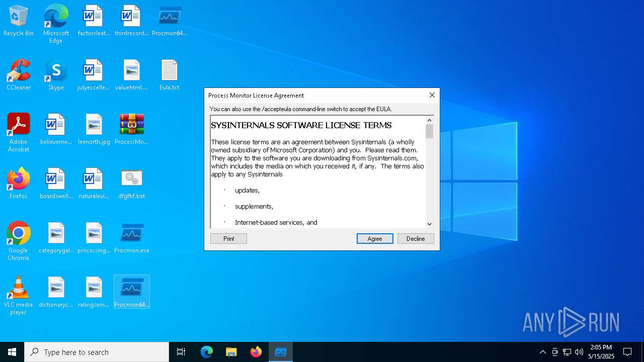The width and height of the screenshot is (644, 362).
Task: Select the Procmon64 icon next to ratingsam
Action: click(131, 293)
